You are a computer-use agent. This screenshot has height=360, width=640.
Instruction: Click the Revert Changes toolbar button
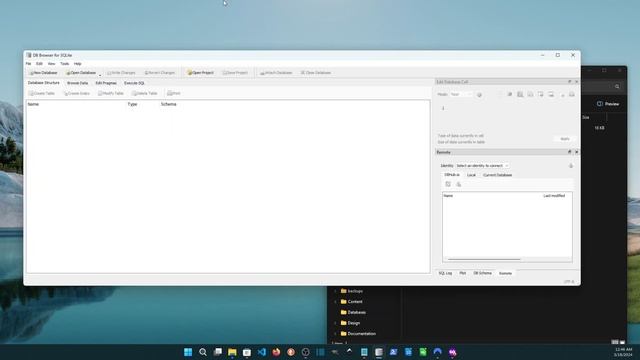[160, 73]
